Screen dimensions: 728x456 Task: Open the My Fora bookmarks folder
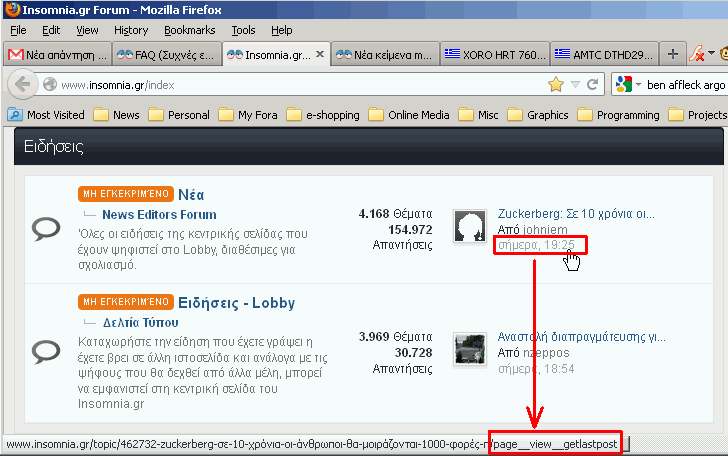coord(248,115)
